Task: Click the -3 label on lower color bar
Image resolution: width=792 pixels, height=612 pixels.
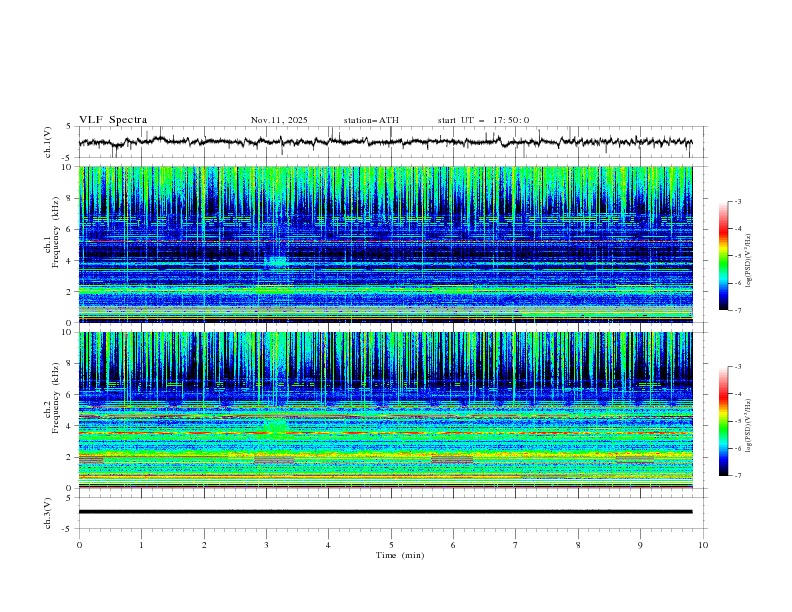Action: click(x=737, y=368)
